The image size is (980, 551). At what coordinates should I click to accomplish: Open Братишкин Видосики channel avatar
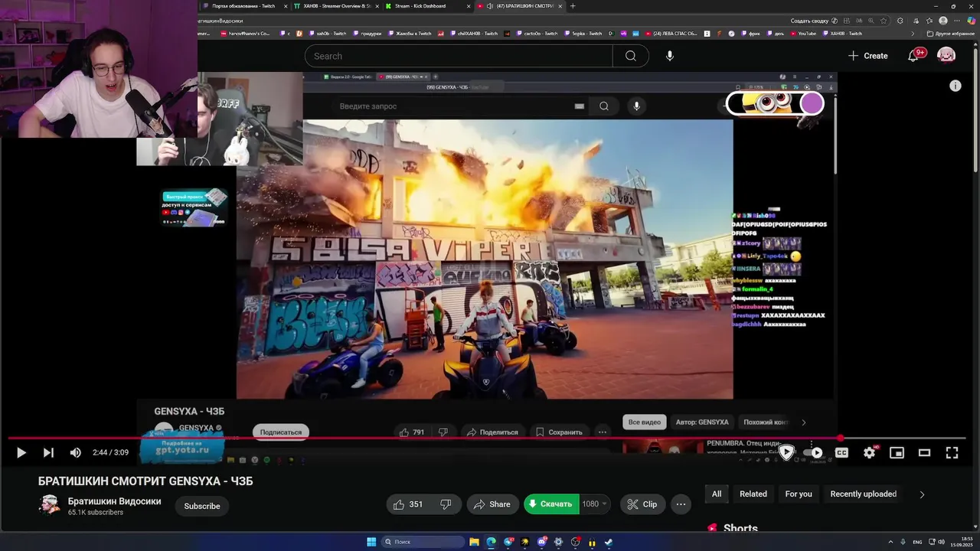[x=50, y=505]
